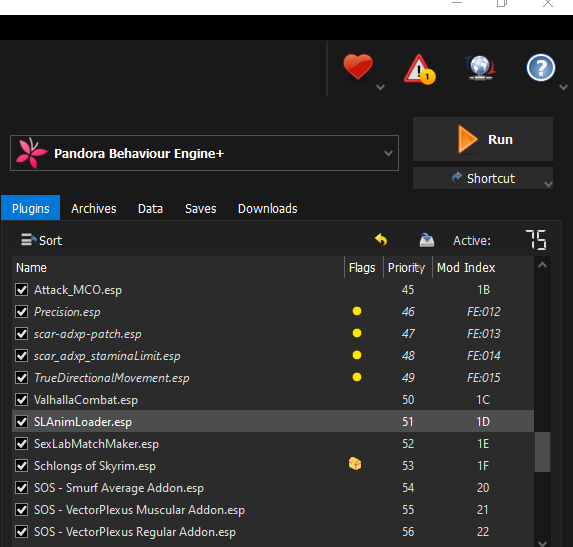
Task: Click mod index 20 cell
Action: (x=483, y=488)
